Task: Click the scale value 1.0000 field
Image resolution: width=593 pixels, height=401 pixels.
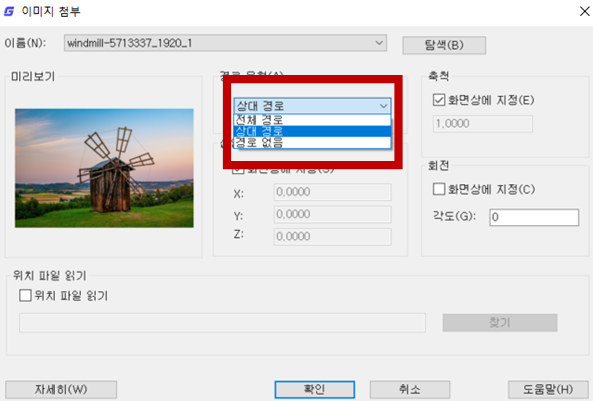Action: pyautogui.click(x=483, y=124)
